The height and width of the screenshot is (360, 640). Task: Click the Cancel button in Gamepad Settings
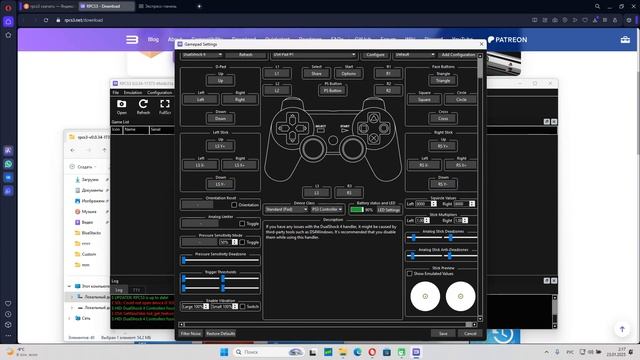click(470, 333)
